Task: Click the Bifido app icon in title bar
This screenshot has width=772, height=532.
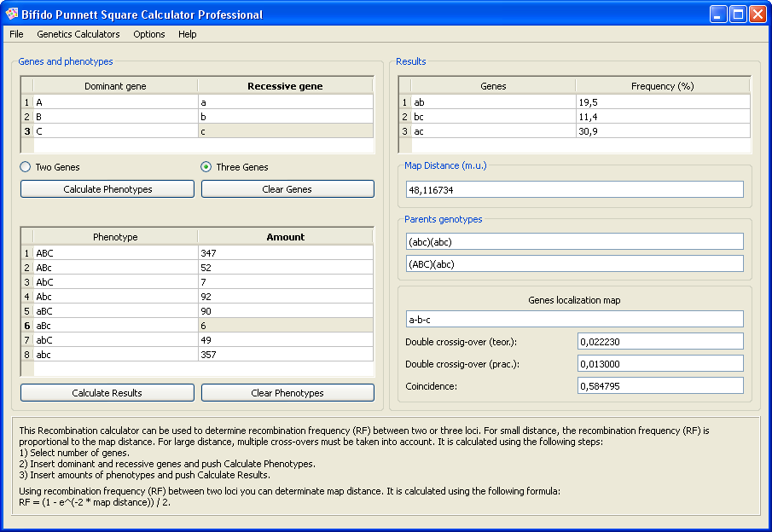Action: point(12,14)
